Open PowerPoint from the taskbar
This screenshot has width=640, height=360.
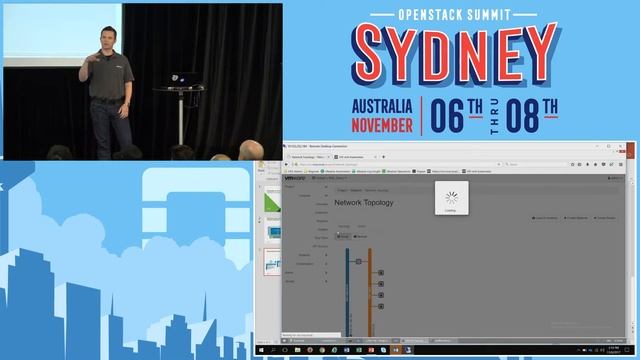click(x=371, y=350)
